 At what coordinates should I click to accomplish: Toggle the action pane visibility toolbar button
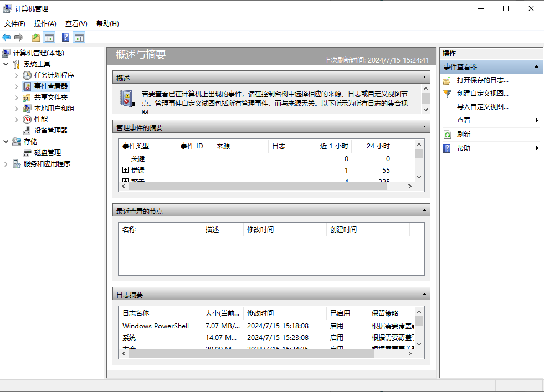79,37
